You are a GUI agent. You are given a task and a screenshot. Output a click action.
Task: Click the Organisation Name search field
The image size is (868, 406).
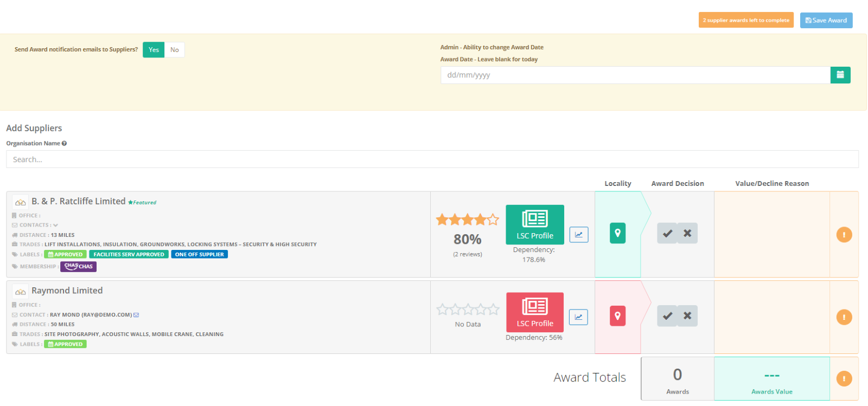coord(432,159)
